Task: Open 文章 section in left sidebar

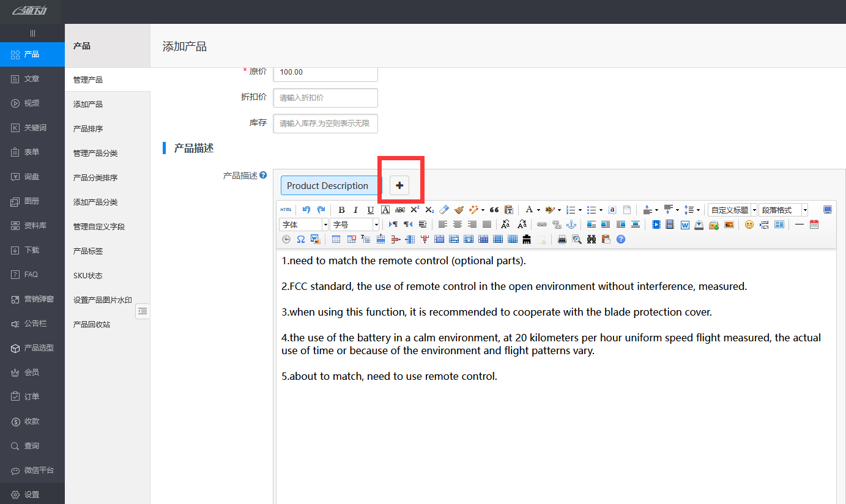Action: 32,79
